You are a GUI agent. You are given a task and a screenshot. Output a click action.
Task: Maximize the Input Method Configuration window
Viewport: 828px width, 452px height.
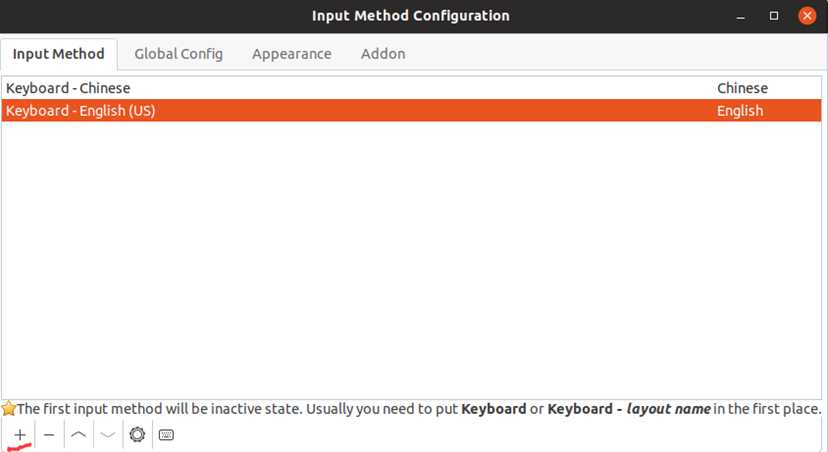coord(774,16)
